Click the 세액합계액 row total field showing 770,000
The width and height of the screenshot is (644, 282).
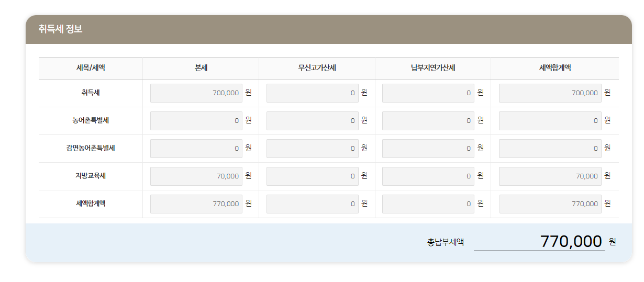(x=550, y=204)
